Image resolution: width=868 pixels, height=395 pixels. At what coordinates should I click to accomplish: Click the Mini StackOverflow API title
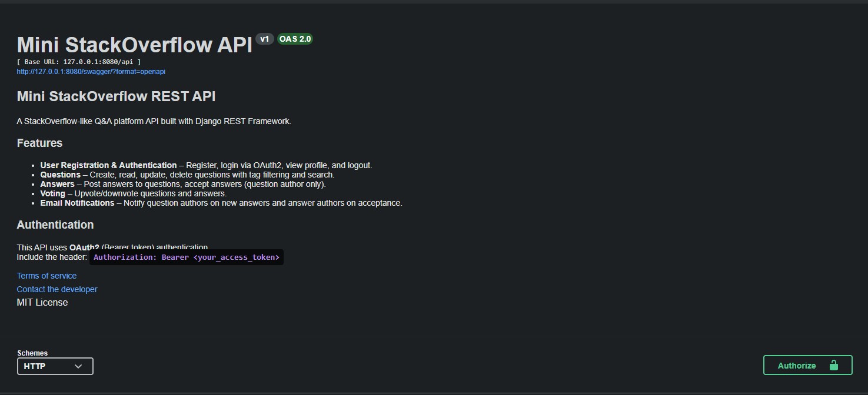[135, 45]
